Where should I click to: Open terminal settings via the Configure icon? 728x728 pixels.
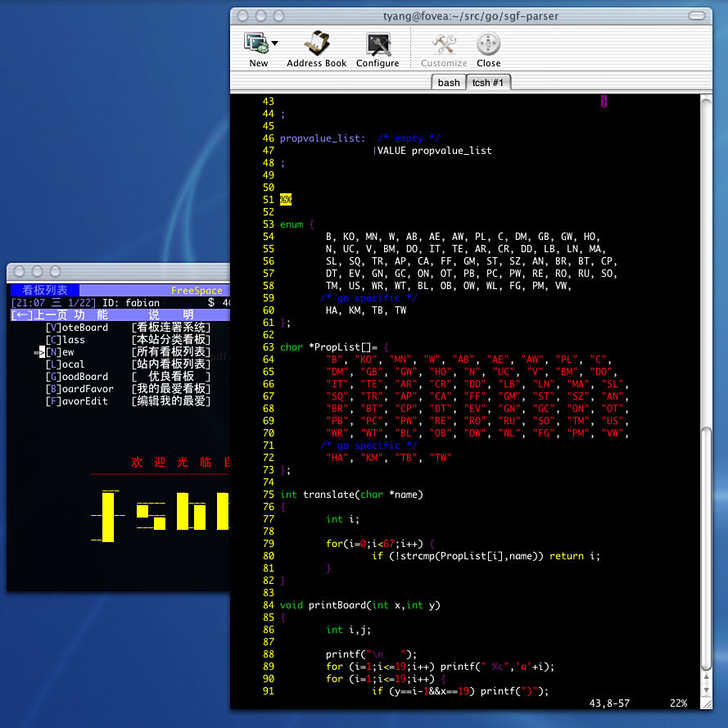click(378, 45)
